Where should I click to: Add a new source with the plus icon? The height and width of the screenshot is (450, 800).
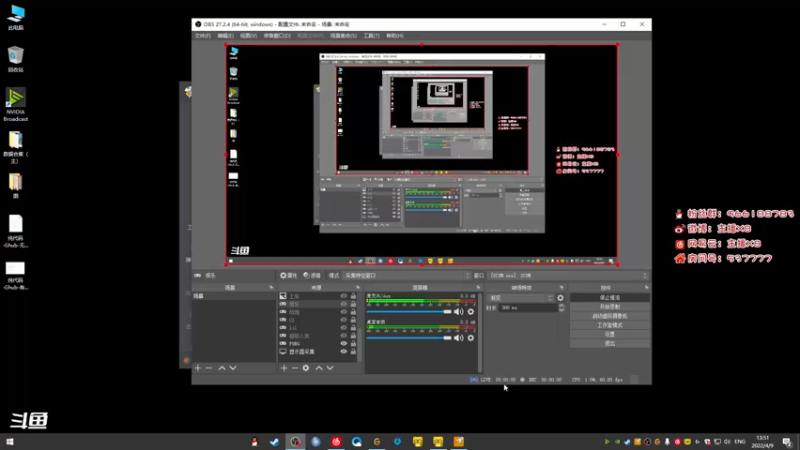(x=284, y=368)
